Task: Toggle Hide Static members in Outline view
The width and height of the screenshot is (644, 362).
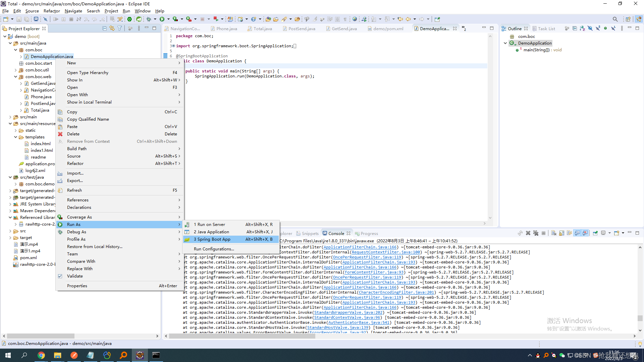Action: tap(598, 28)
